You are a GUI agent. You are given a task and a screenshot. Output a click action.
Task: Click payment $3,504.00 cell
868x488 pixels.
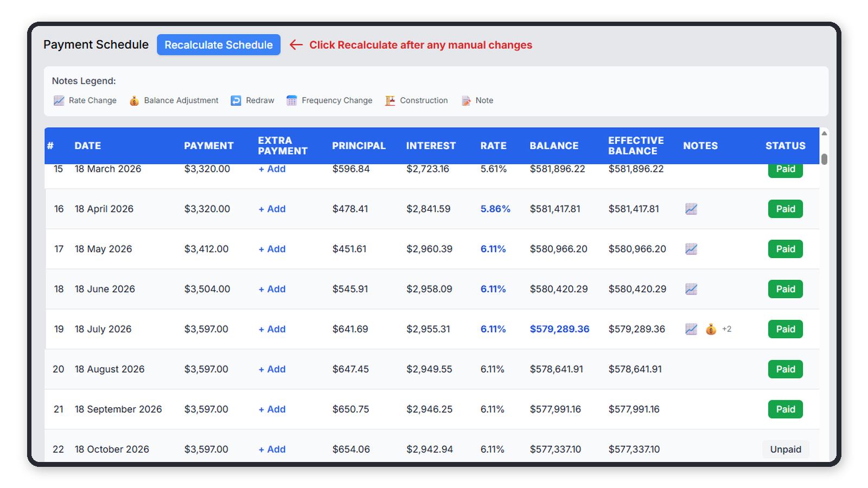[207, 289]
